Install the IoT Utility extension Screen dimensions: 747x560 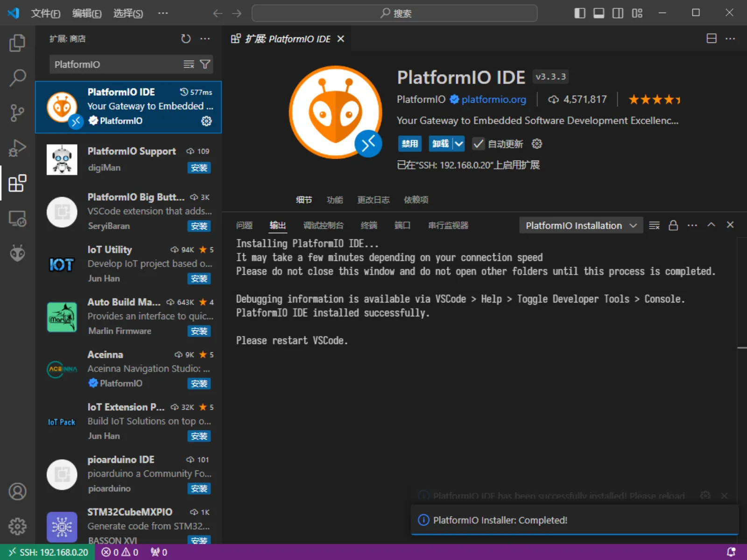199,279
